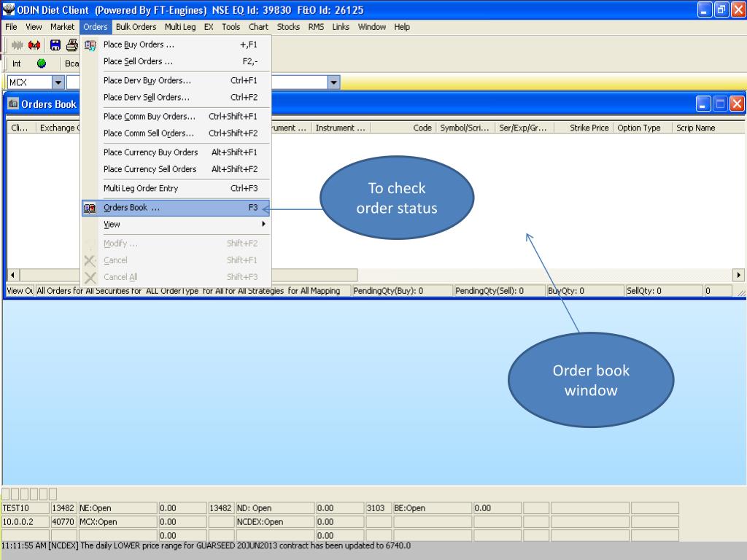Click Orders Book right scroll arrow
This screenshot has width=747, height=560.
click(x=738, y=275)
